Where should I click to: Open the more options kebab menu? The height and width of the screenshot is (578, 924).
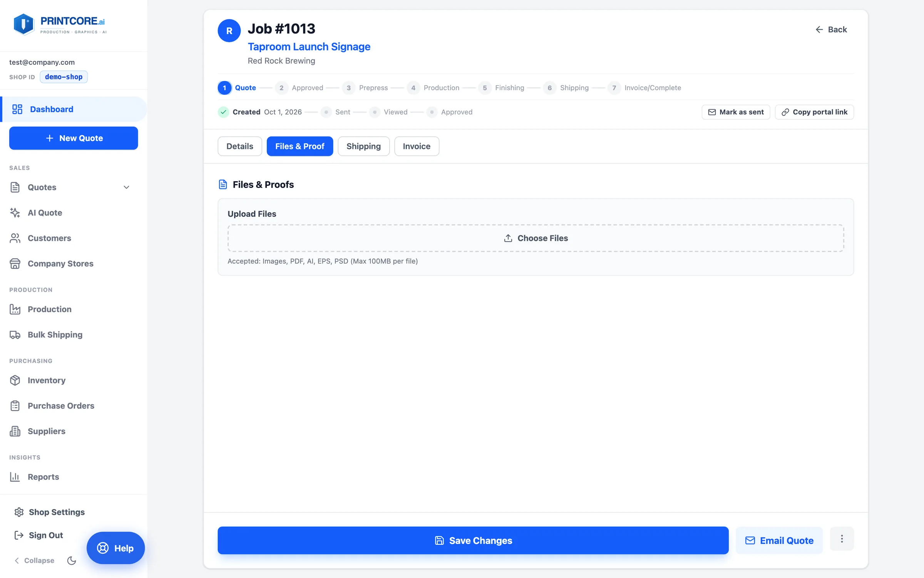point(842,539)
